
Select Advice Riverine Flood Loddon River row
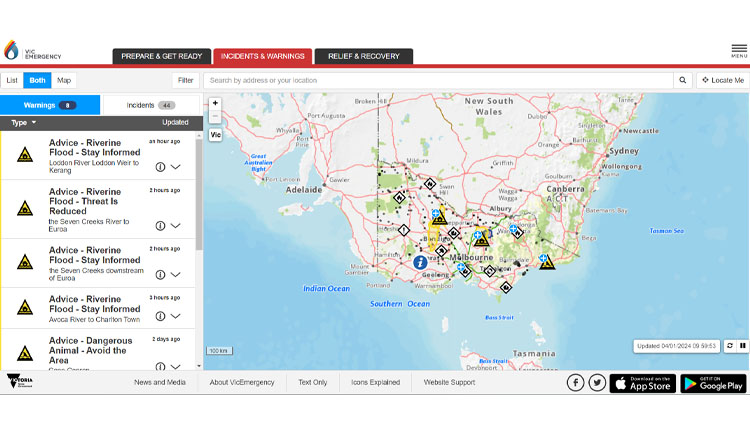click(98, 156)
